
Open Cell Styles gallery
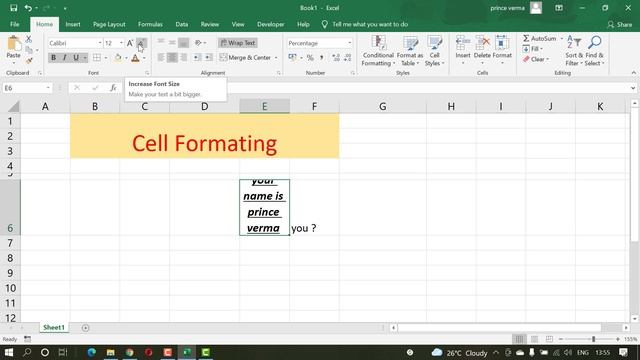[x=434, y=51]
